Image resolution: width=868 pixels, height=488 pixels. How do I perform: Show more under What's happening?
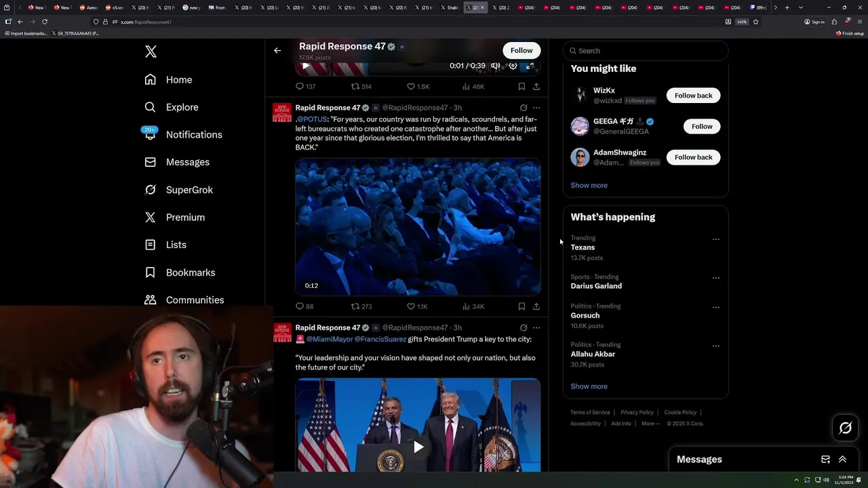point(589,386)
